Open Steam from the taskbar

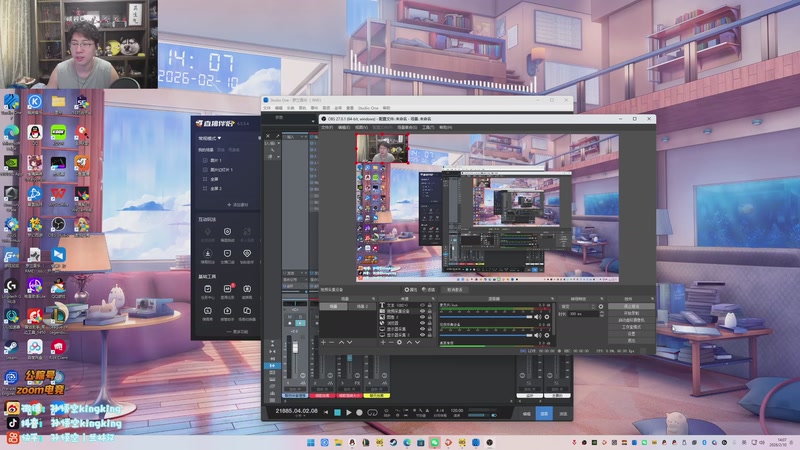[393, 442]
